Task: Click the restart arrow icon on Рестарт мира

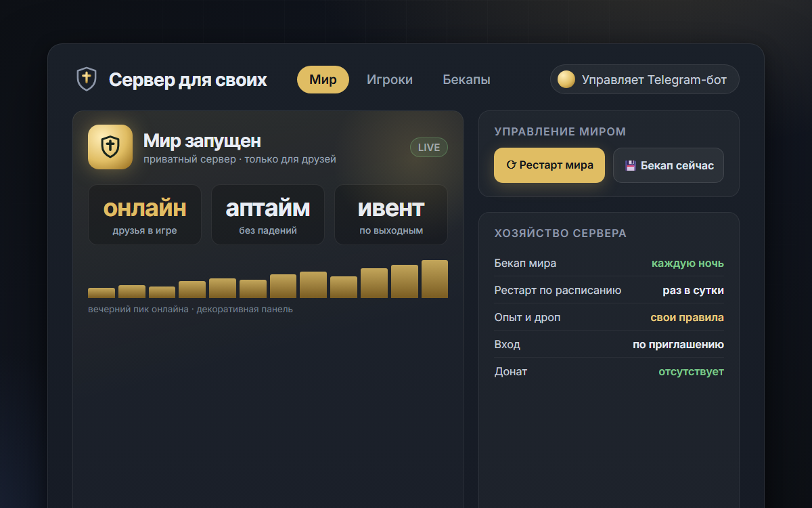Action: (x=512, y=165)
